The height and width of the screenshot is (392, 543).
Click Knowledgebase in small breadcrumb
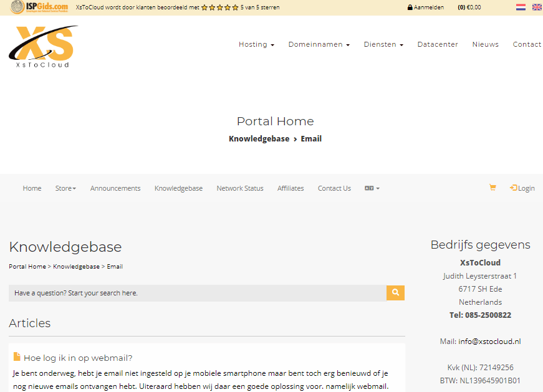click(x=76, y=266)
